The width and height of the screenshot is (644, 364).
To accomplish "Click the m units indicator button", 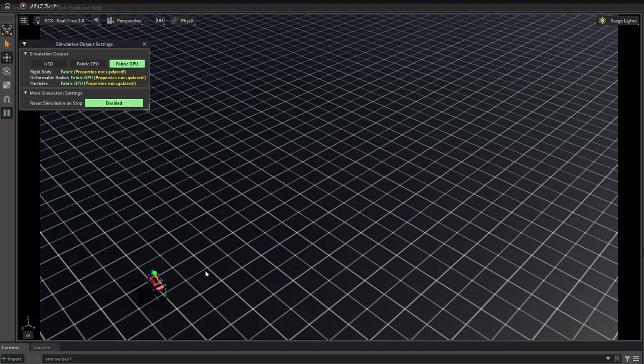I will coord(28,335).
